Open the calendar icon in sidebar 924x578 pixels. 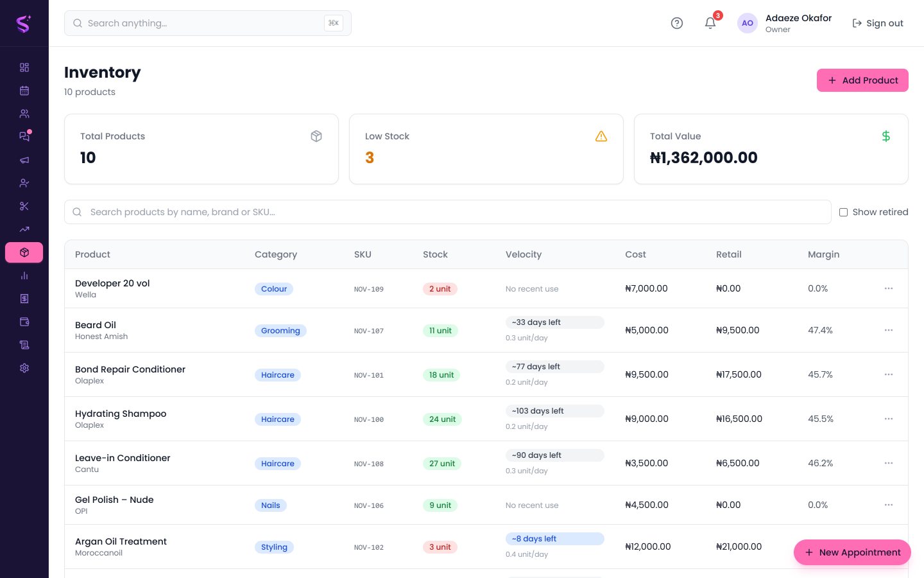pyautogui.click(x=24, y=91)
